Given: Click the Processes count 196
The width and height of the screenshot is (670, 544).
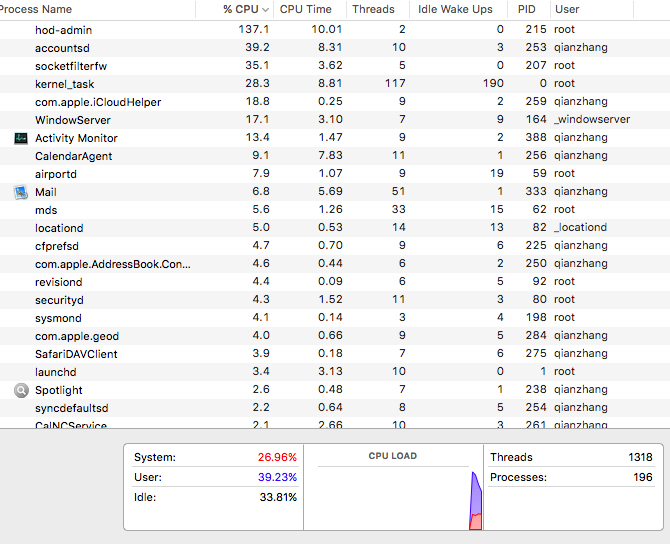Looking at the screenshot, I should click(643, 477).
